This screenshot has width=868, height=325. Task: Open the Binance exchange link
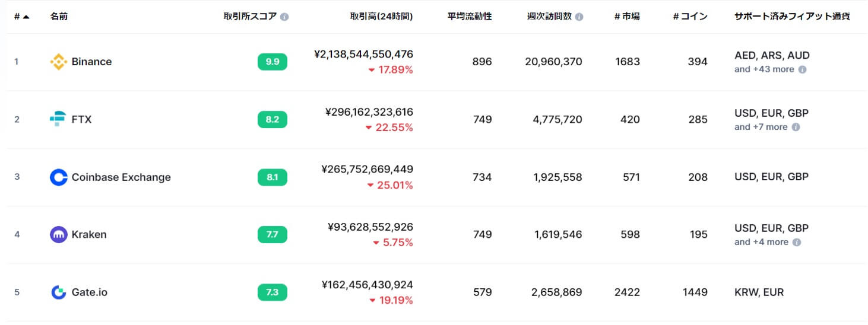click(x=91, y=62)
